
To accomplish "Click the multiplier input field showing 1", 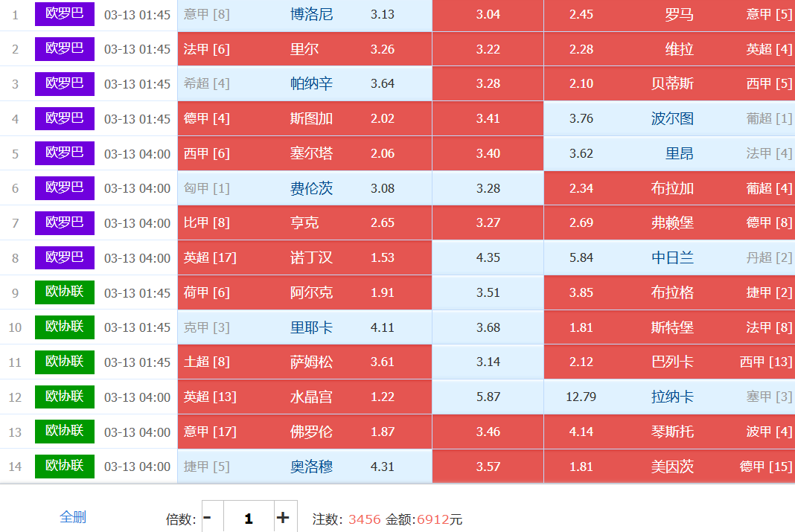I will click(x=248, y=518).
